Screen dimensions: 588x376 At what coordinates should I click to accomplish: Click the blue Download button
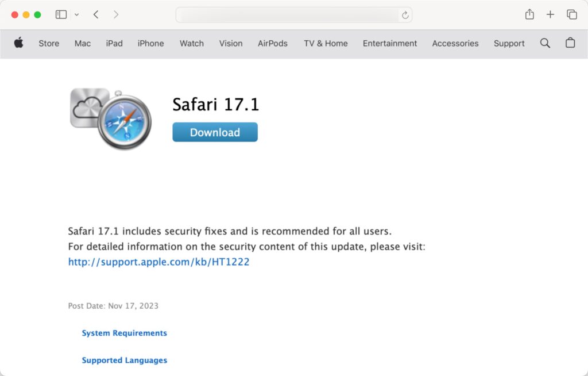point(215,132)
